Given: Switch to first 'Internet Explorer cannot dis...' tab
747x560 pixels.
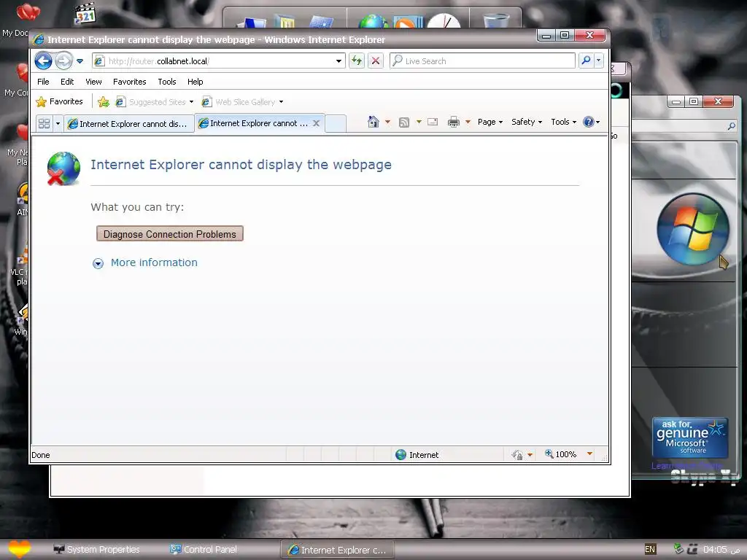Looking at the screenshot, I should (128, 124).
